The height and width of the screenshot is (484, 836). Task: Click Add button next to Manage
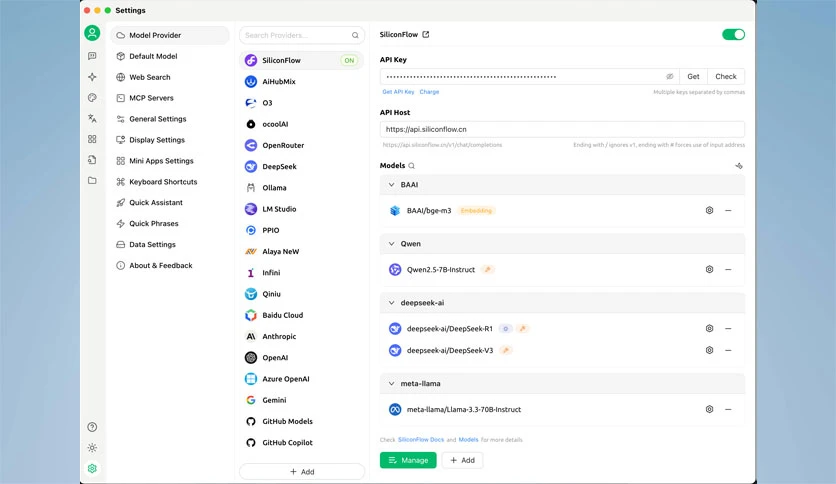point(462,460)
